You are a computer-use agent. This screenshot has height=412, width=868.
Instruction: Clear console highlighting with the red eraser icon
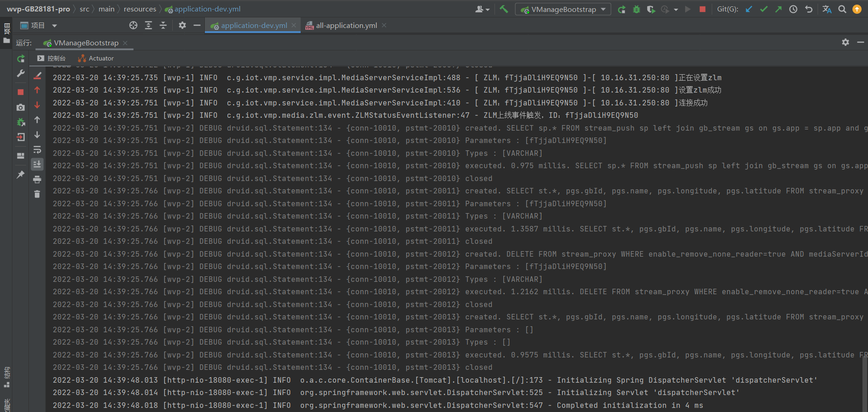pyautogui.click(x=37, y=75)
